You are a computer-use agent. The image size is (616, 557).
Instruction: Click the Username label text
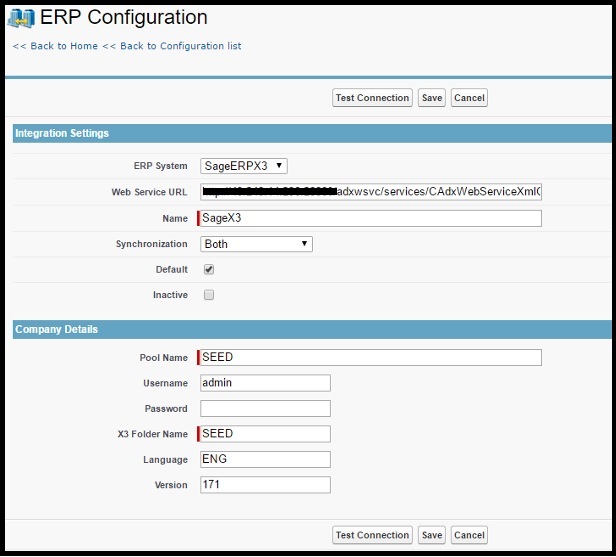tap(165, 383)
